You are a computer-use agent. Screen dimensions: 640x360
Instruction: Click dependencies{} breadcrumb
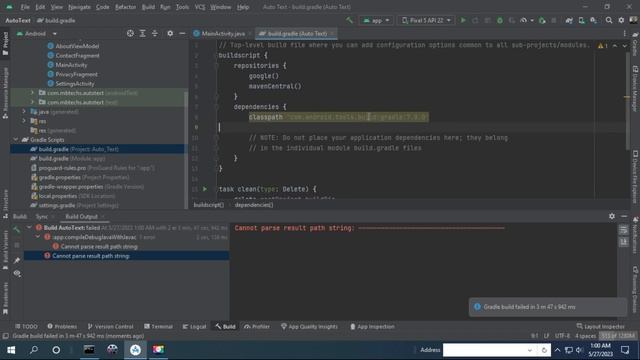point(253,205)
